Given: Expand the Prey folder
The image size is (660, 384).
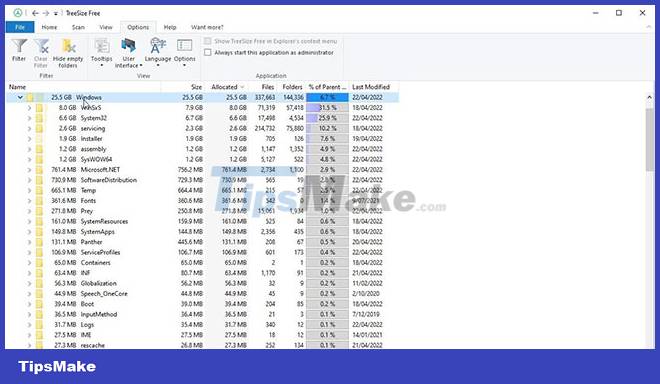Looking at the screenshot, I should coord(29,211).
